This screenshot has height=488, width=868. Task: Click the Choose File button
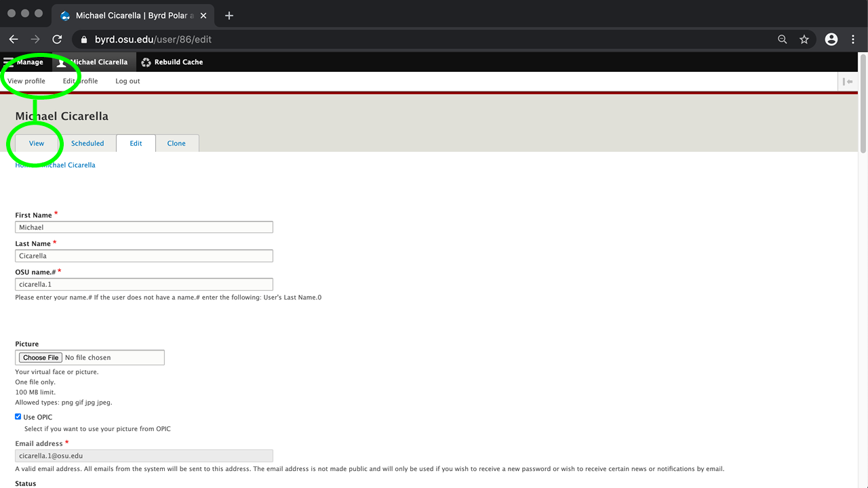40,357
